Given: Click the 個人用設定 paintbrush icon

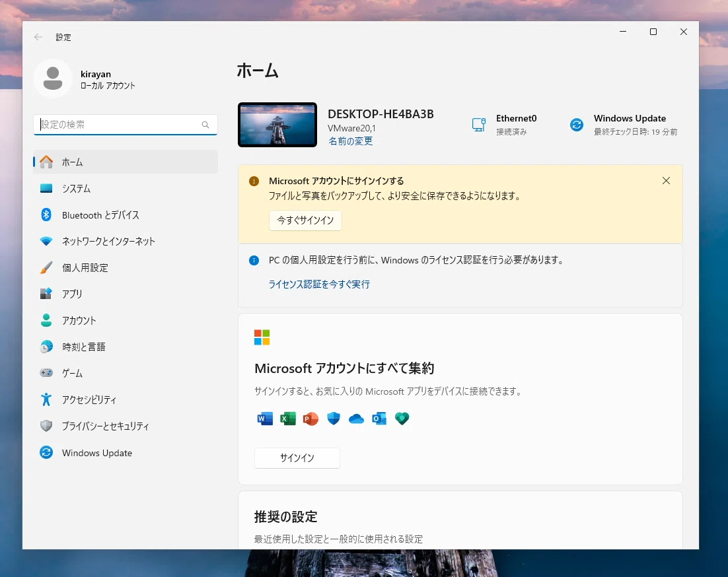Looking at the screenshot, I should (x=46, y=267).
